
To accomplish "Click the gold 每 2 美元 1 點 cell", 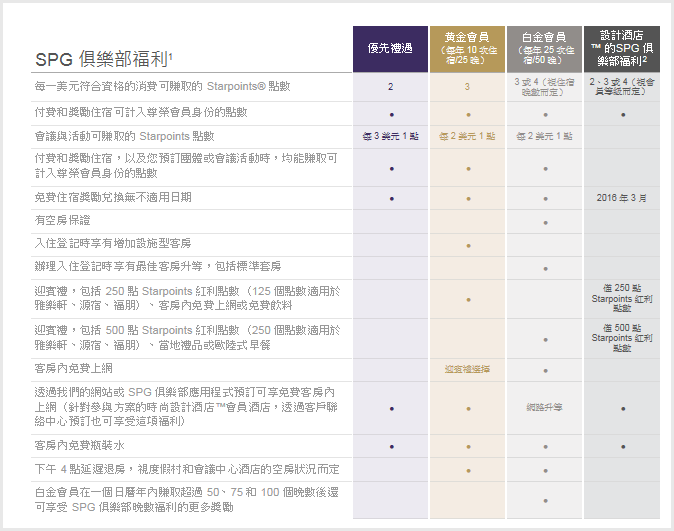I will click(x=467, y=136).
